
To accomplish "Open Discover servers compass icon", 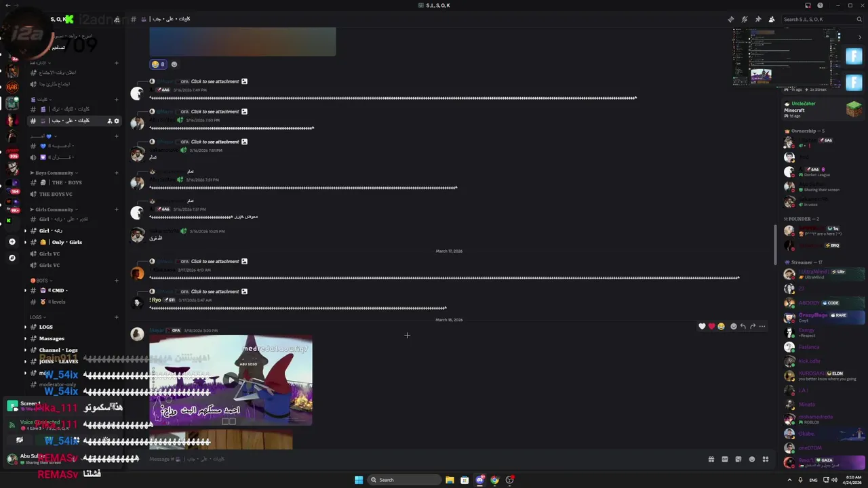I will pyautogui.click(x=12, y=258).
